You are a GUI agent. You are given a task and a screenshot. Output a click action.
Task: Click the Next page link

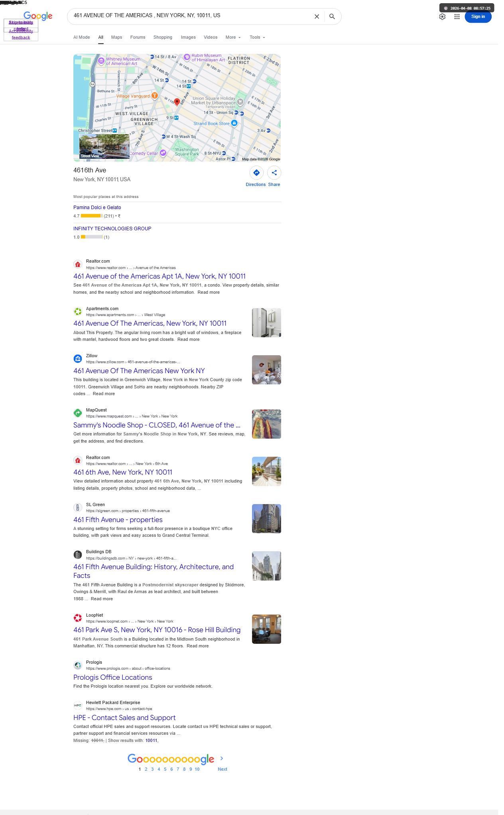point(222,769)
